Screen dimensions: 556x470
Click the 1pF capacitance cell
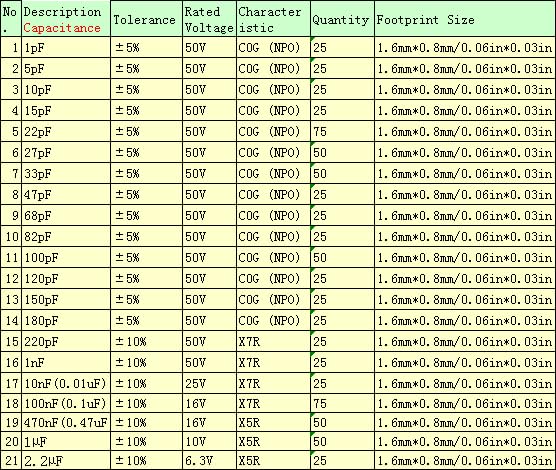[66, 48]
